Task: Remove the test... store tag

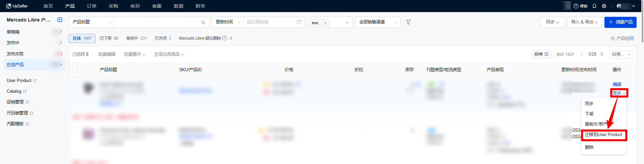Action: point(325,23)
